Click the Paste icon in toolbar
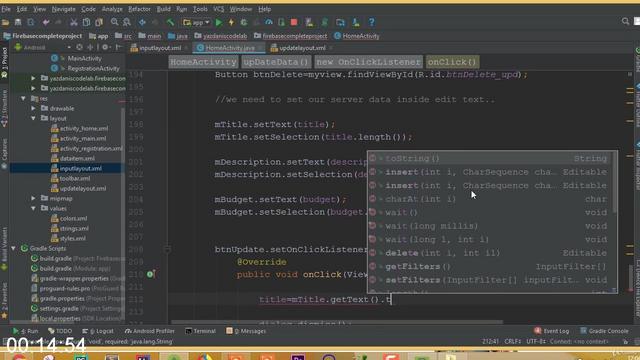The height and width of the screenshot is (360, 640). tap(99, 22)
